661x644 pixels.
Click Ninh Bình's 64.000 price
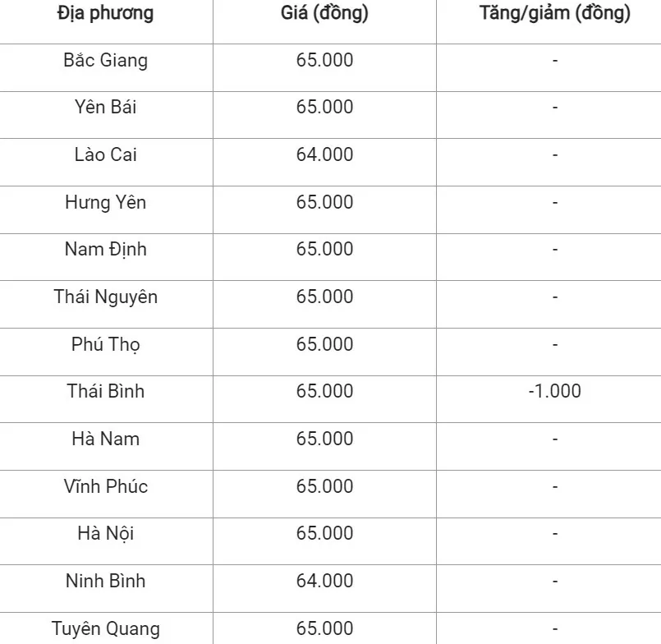click(x=324, y=582)
